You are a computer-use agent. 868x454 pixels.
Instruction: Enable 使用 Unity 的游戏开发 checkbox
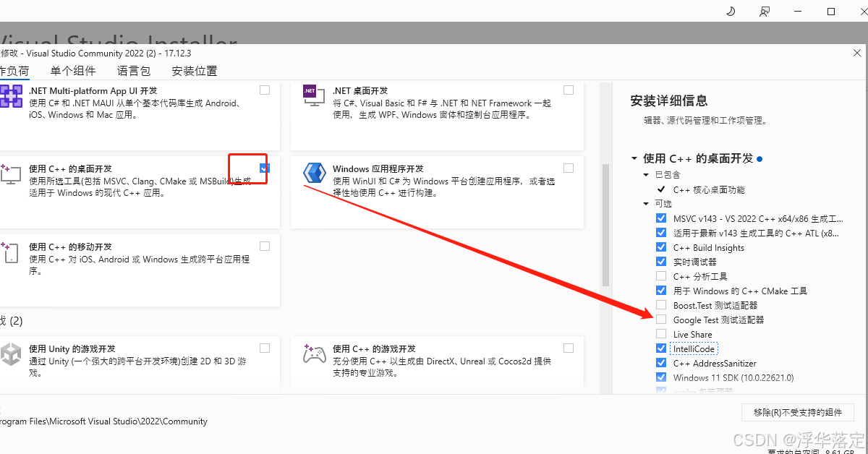click(265, 348)
